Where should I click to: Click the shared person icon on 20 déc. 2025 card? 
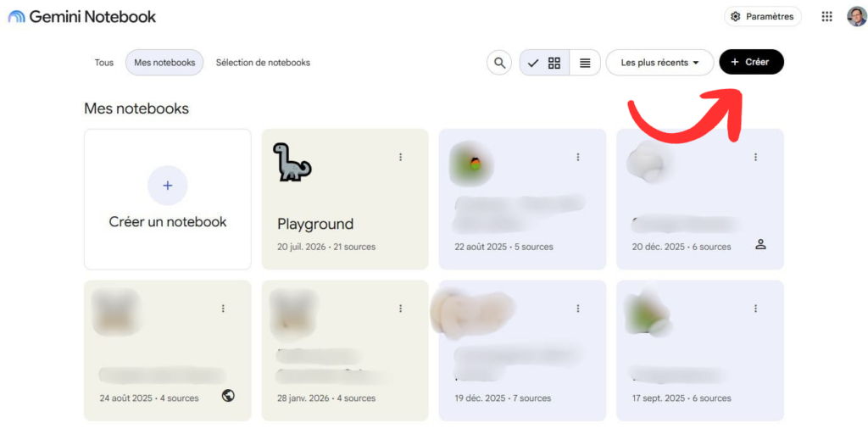pyautogui.click(x=760, y=244)
